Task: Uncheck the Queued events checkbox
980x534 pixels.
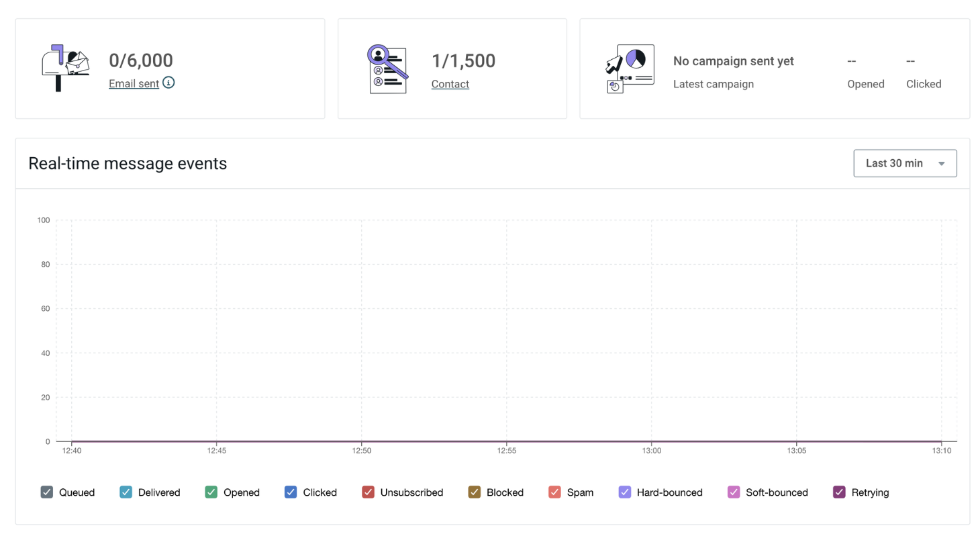Action: [x=47, y=492]
